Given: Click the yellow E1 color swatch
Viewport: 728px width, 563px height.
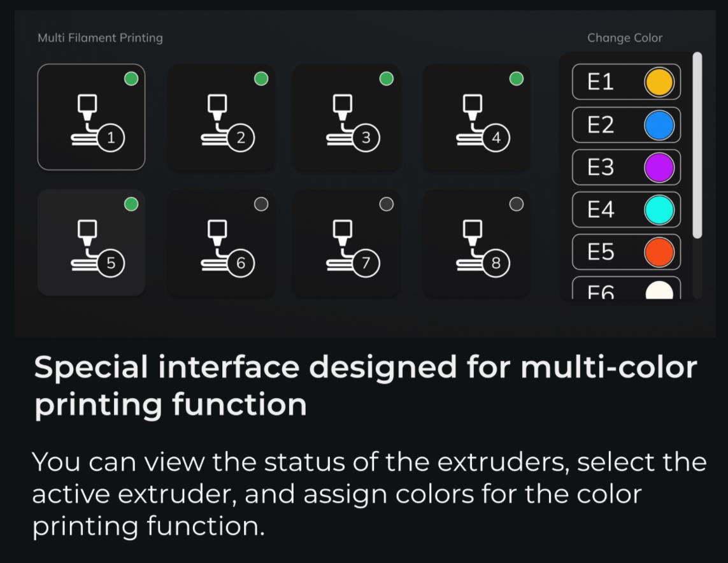Looking at the screenshot, I should click(x=659, y=83).
